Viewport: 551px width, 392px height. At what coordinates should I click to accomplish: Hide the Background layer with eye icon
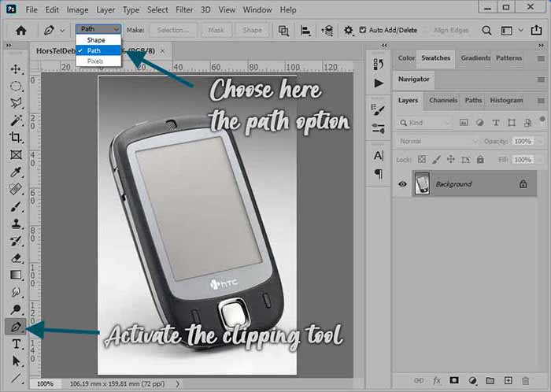coord(403,184)
